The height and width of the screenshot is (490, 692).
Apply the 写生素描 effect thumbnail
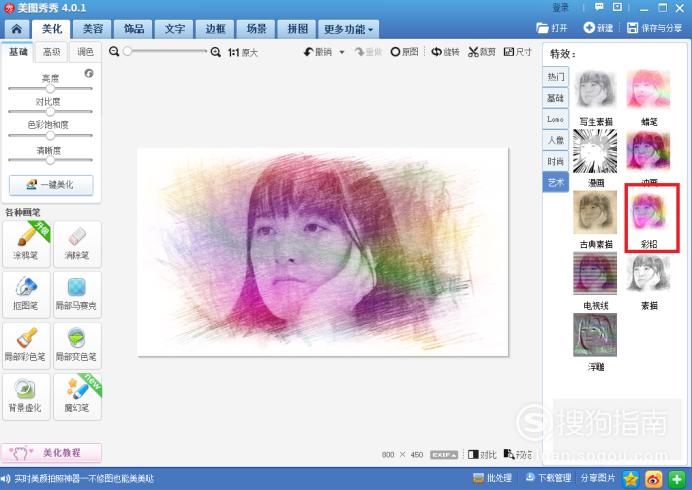pos(595,90)
